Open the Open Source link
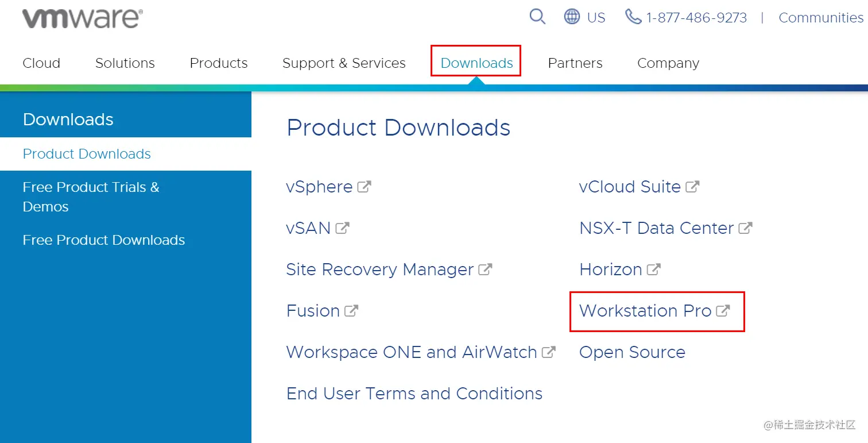Image resolution: width=868 pixels, height=443 pixels. pos(632,352)
